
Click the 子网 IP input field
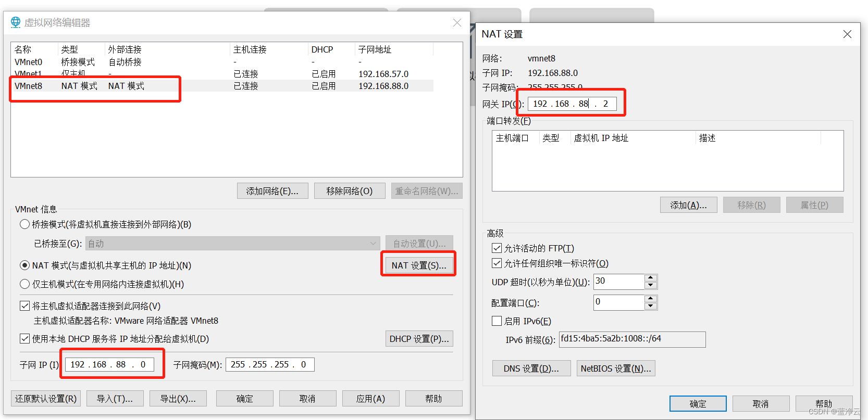(109, 364)
